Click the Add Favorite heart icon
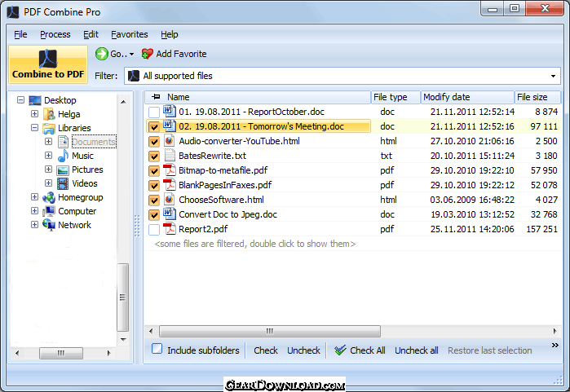Image resolution: width=570 pixels, height=392 pixels. point(148,54)
